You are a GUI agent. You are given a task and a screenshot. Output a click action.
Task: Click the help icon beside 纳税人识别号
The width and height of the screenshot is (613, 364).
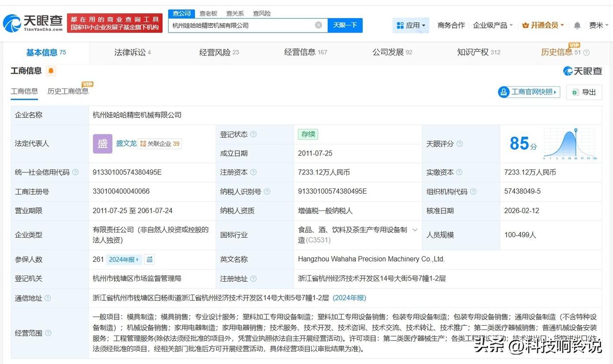click(267, 192)
